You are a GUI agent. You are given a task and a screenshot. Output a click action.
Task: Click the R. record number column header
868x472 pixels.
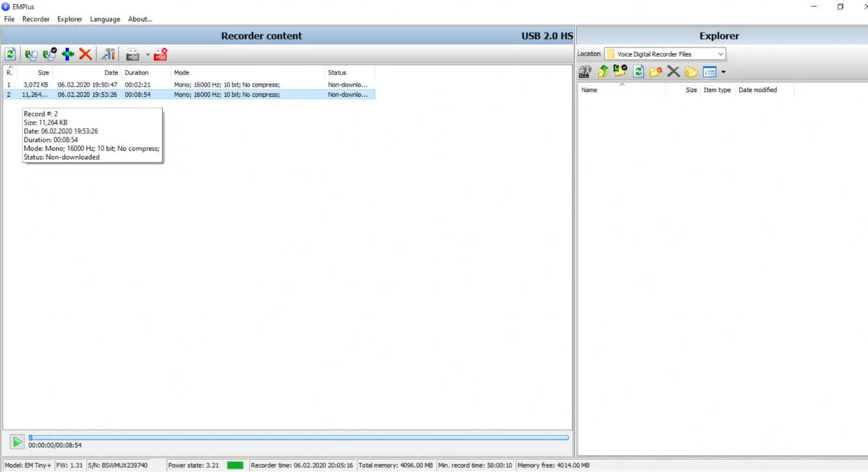click(10, 73)
